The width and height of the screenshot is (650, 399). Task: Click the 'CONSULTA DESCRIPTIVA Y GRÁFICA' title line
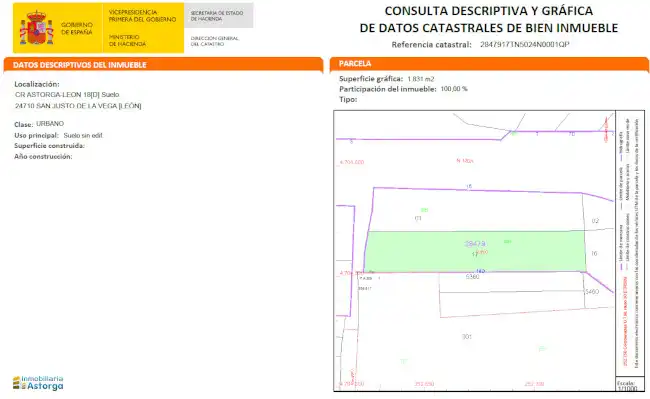coord(489,11)
